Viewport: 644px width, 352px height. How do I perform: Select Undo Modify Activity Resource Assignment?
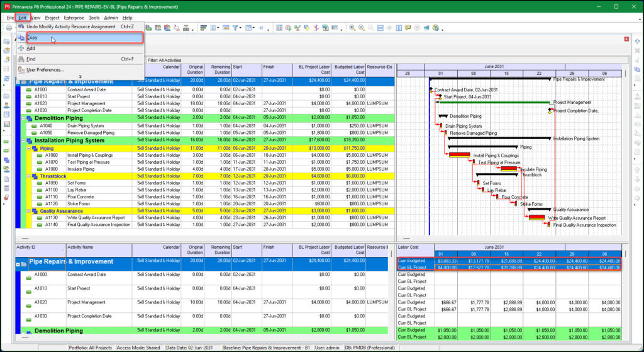tap(70, 27)
